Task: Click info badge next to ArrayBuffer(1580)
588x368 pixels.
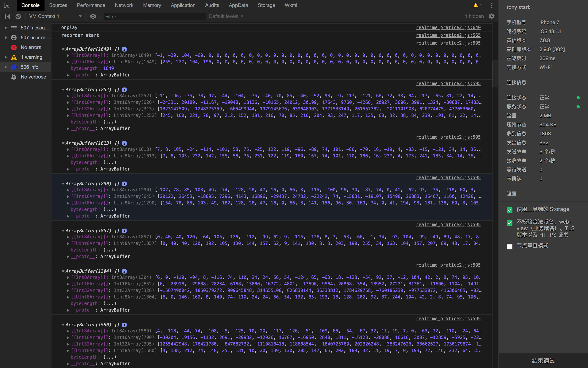Action: tap(124, 325)
